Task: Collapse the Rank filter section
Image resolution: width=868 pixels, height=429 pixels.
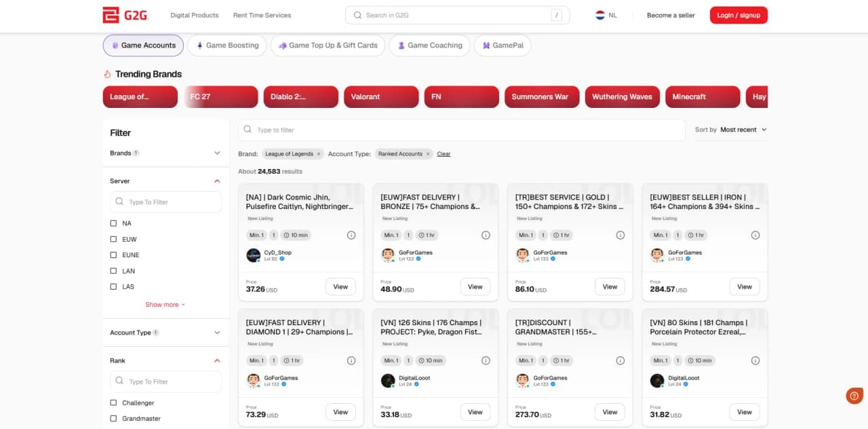Action: (x=217, y=360)
